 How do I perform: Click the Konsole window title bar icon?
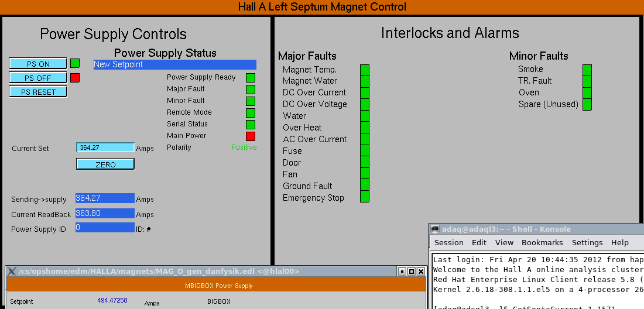(435, 229)
